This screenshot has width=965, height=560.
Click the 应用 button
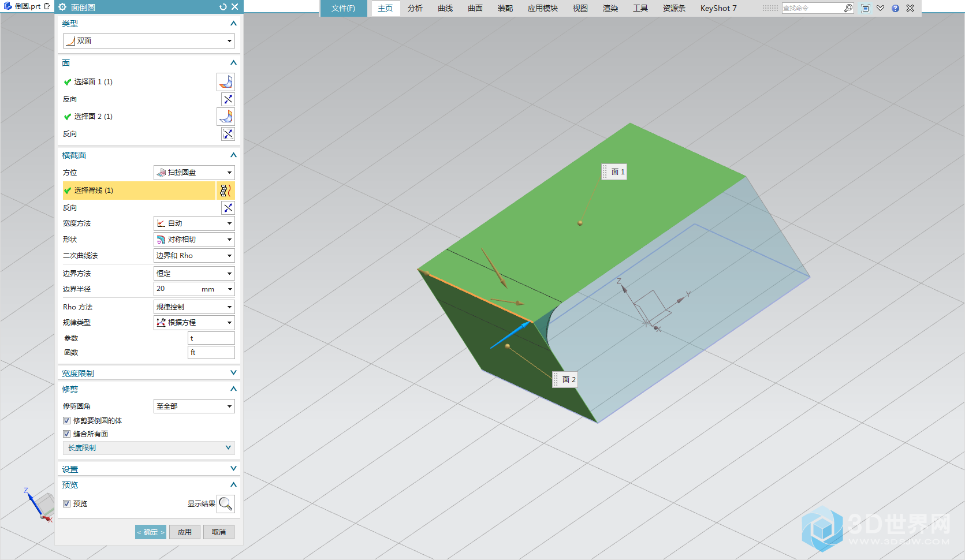pyautogui.click(x=185, y=532)
